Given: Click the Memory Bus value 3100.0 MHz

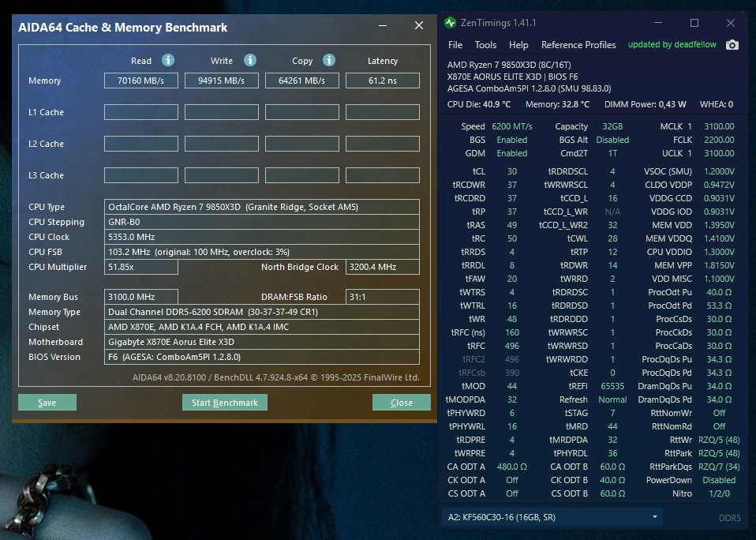Looking at the screenshot, I should (140, 297).
